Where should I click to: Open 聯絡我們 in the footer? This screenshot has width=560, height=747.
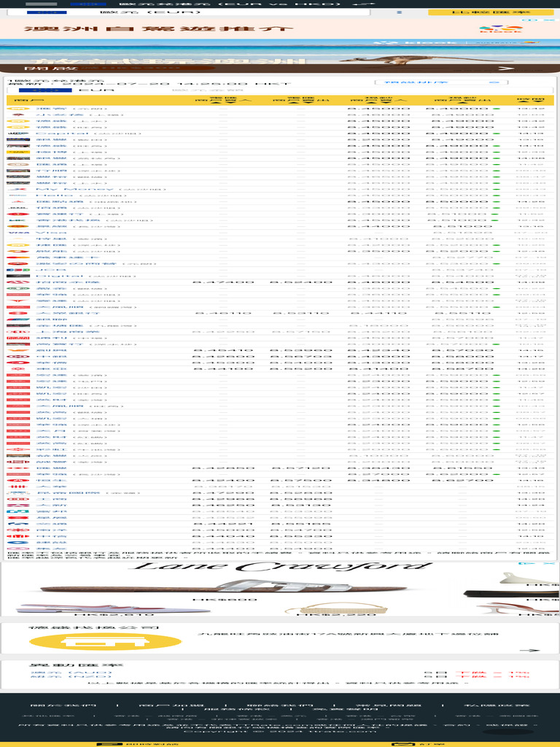(x=280, y=705)
